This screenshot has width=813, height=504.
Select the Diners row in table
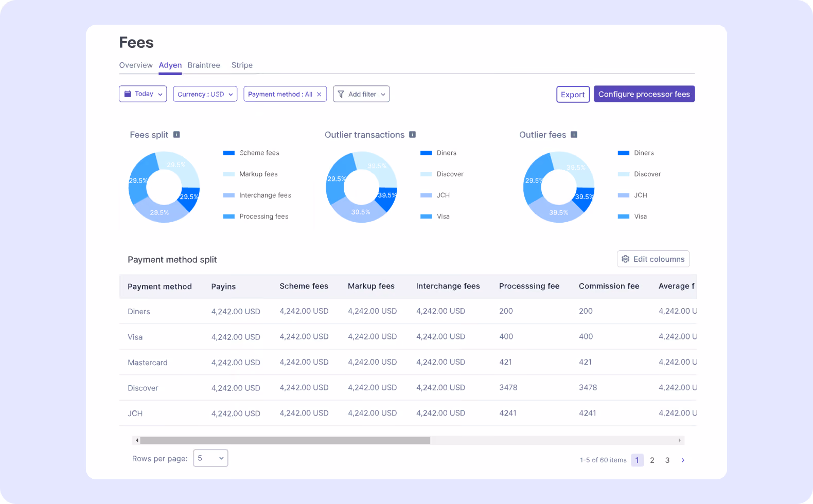[408, 311]
